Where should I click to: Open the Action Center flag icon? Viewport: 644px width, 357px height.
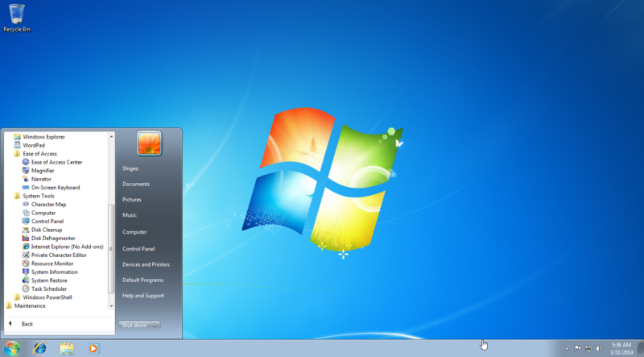(577, 348)
